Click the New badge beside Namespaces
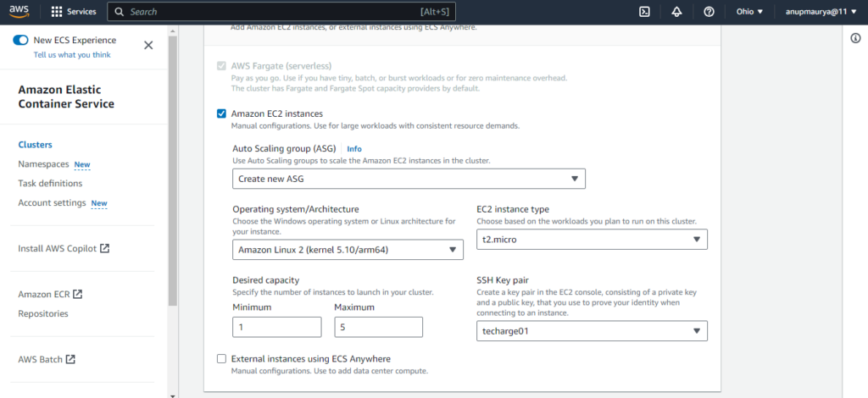The height and width of the screenshot is (398, 868). point(82,165)
